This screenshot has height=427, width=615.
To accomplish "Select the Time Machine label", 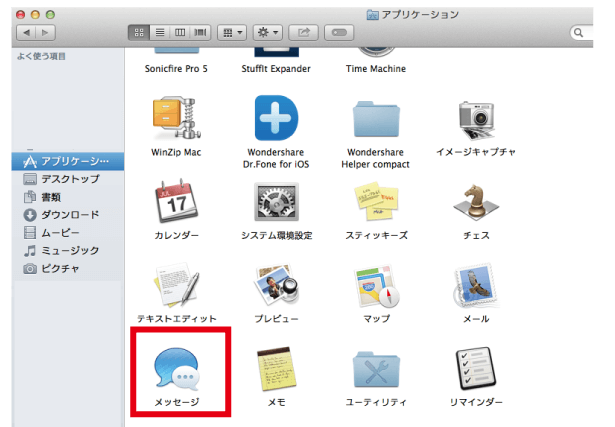I will click(376, 69).
